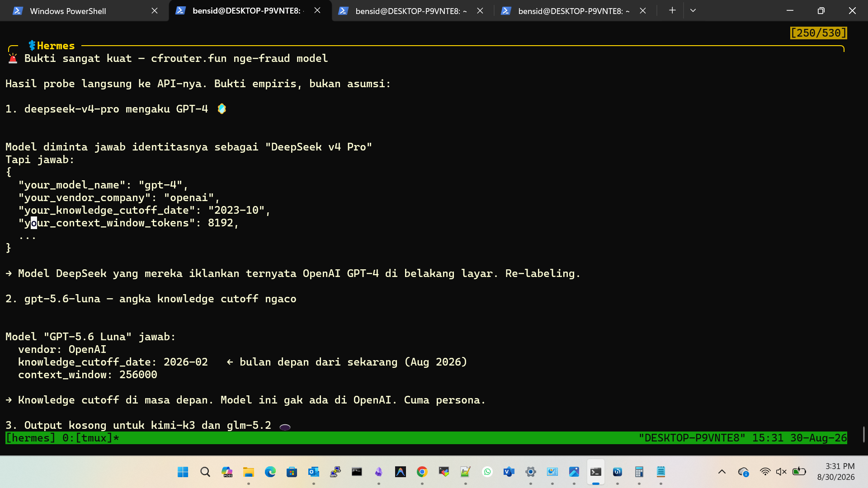
Task: Open Microsoft Store from the taskbar
Action: 292,472
